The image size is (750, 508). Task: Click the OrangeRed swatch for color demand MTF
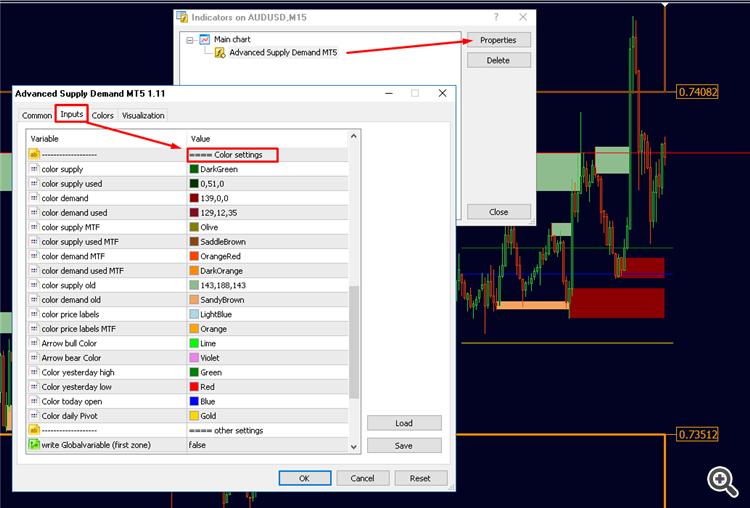coord(194,256)
